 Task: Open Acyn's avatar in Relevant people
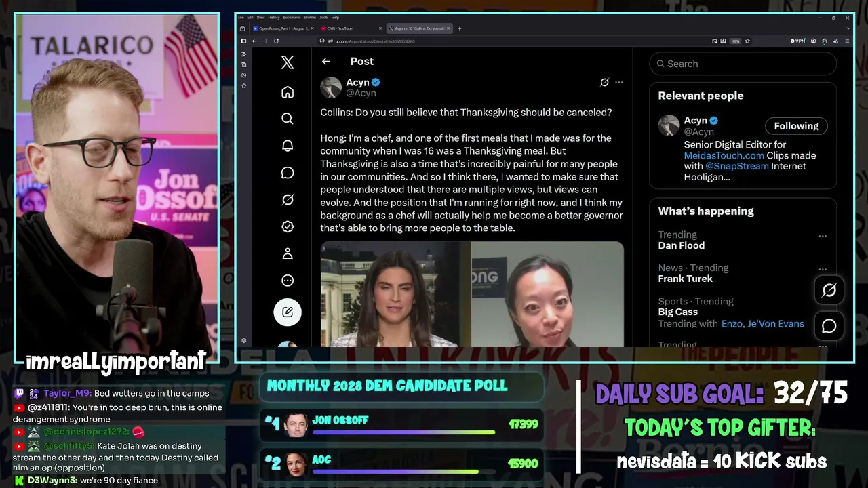(x=669, y=125)
